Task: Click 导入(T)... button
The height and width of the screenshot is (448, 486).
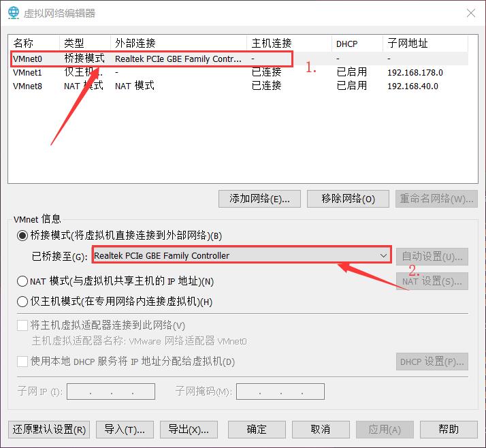Action: click(125, 430)
